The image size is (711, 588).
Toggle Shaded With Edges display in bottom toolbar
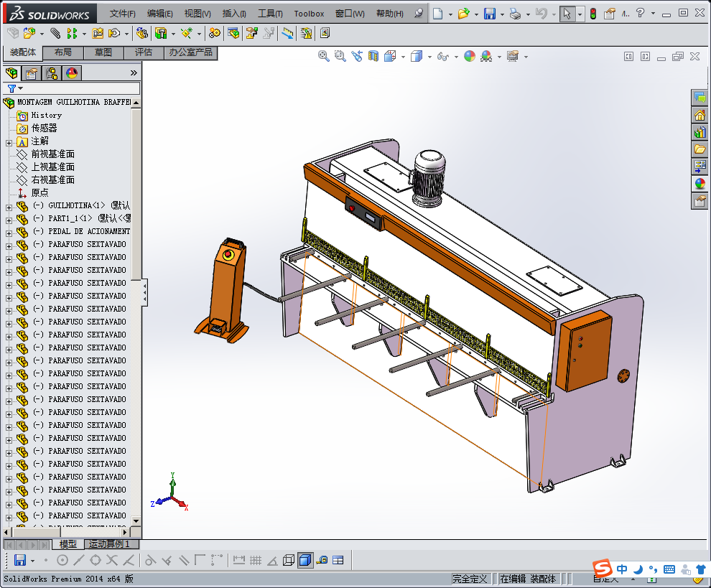[305, 560]
